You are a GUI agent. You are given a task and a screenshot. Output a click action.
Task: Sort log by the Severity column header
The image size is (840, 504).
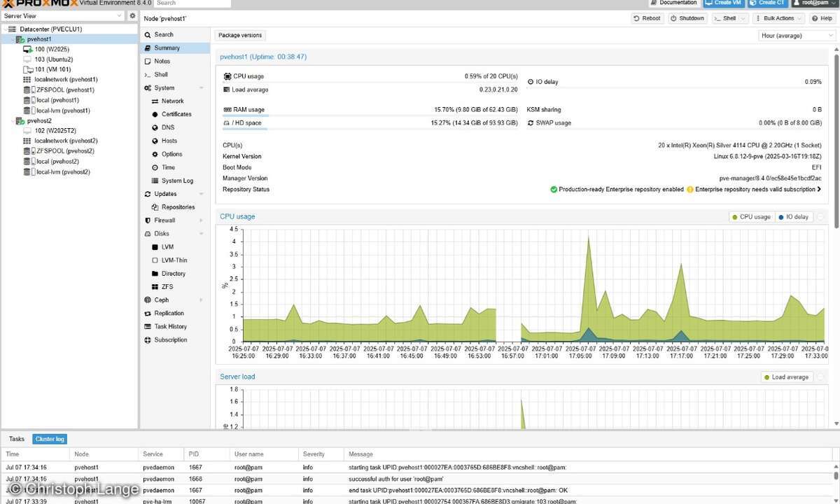321,454
